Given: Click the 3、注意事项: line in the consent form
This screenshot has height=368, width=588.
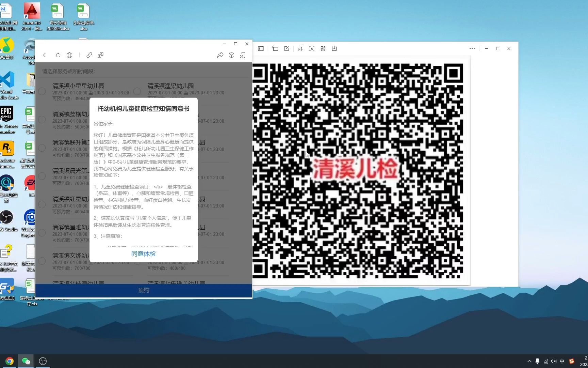Looking at the screenshot, I should [108, 236].
